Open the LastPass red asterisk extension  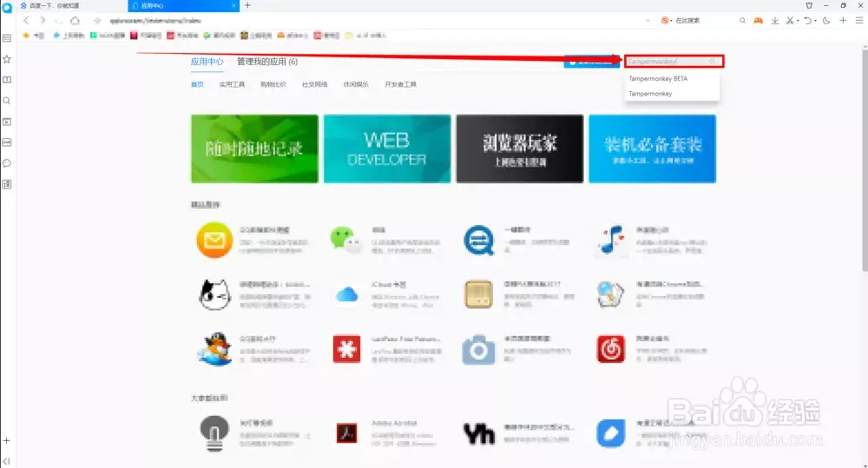pyautogui.click(x=346, y=349)
